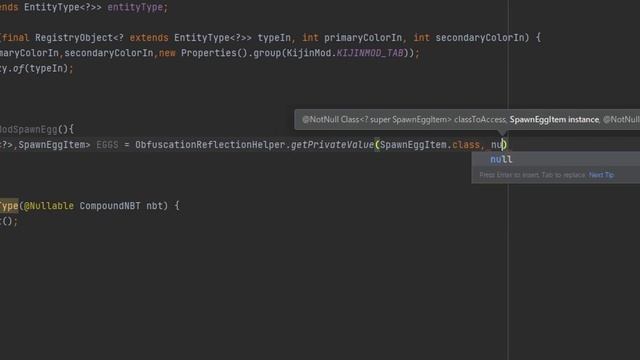Screen dimensions: 640x360
Task: Click 'typeIn' parameter declaration
Action: (274, 38)
